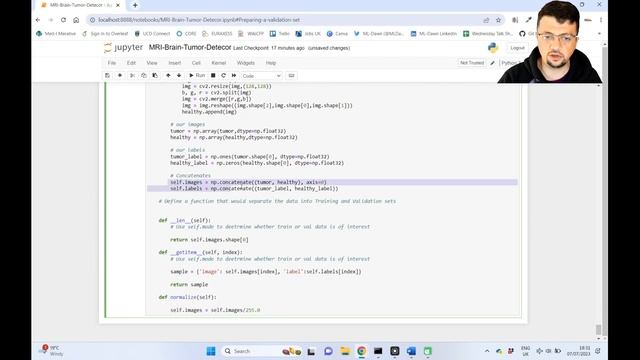Image resolution: width=640 pixels, height=360 pixels.
Task: Go to the browser home page icon
Action: [76, 20]
